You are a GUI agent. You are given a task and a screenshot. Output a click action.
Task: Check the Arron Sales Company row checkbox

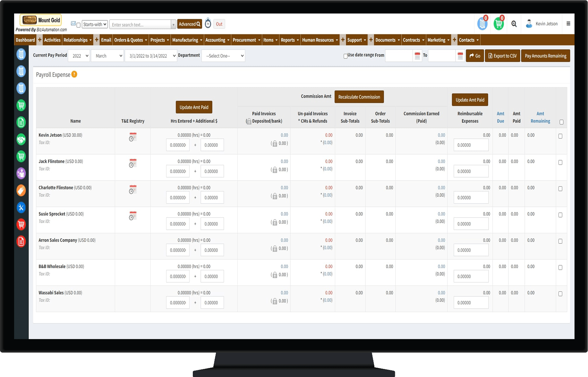pyautogui.click(x=560, y=241)
